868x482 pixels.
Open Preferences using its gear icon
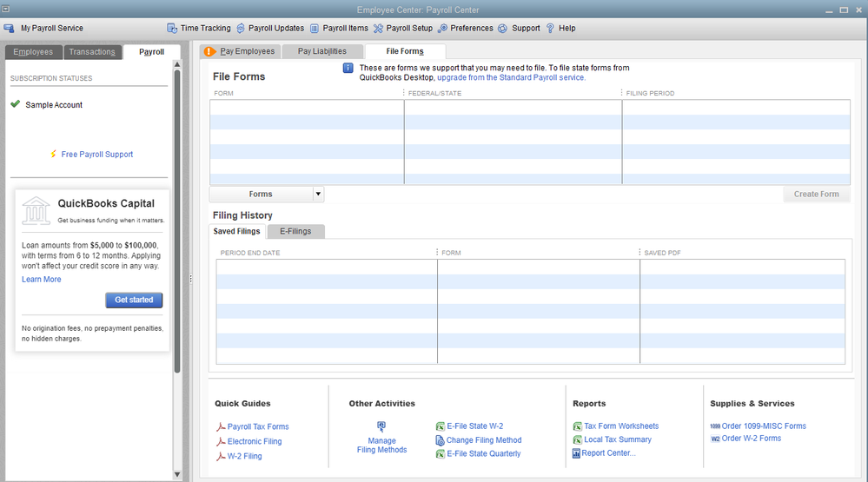point(443,28)
